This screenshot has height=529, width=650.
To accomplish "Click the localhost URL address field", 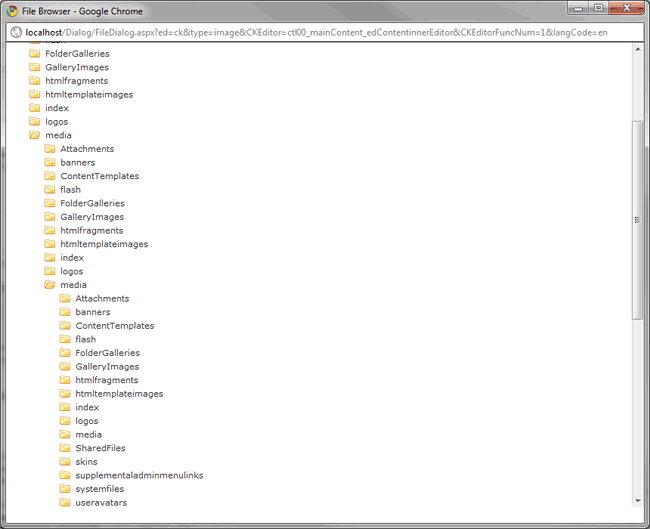I will coord(320,32).
